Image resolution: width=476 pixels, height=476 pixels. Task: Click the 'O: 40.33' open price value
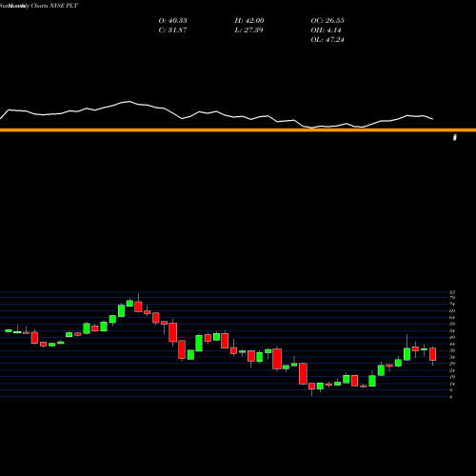(172, 21)
